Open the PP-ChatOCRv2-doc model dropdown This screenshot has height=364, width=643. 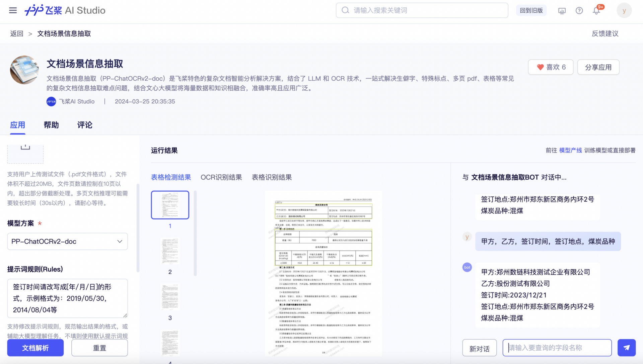[67, 241]
